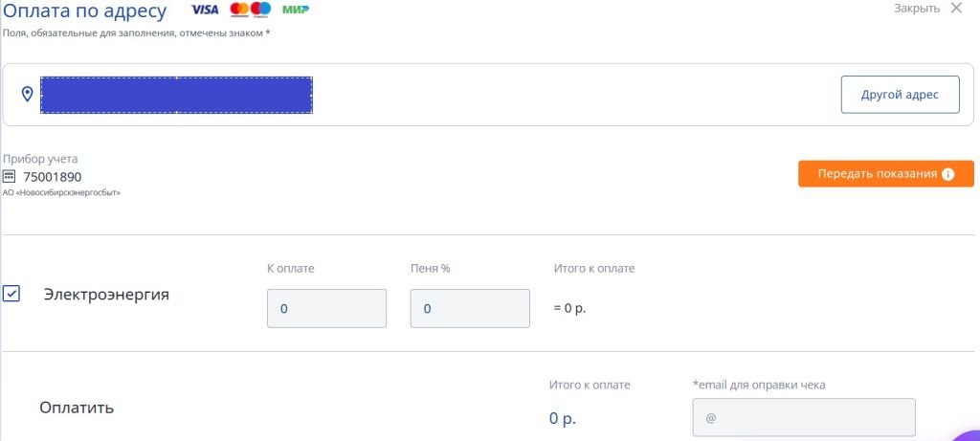Click the Mastercard logo

pyautogui.click(x=251, y=10)
